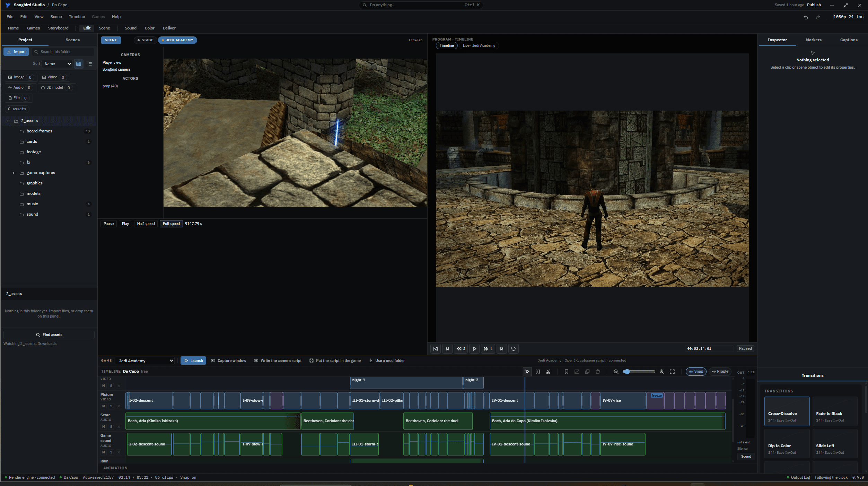Step forward one frame in the program monitor

[502, 349]
